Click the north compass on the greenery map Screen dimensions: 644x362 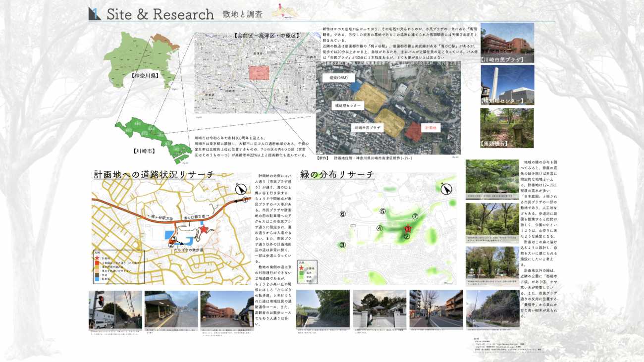(x=446, y=189)
